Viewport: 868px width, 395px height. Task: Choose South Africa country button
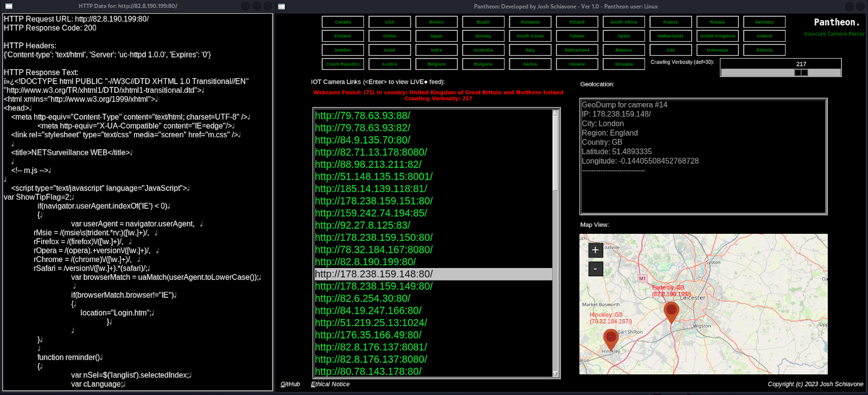[624, 22]
